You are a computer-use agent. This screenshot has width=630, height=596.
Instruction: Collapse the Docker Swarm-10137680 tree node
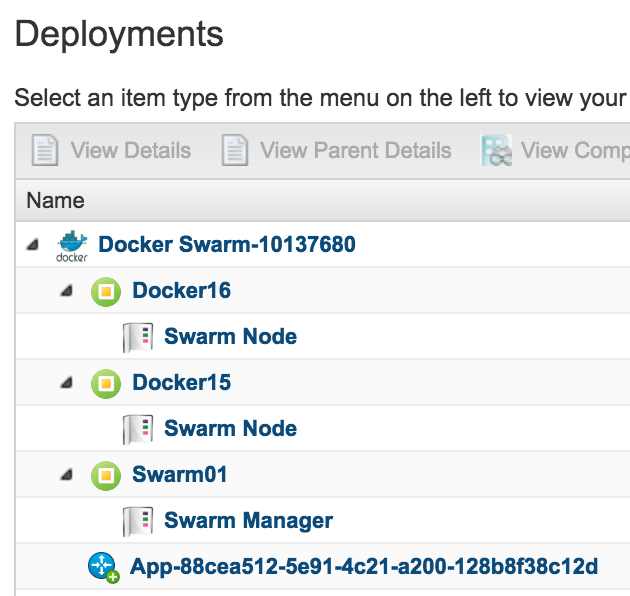tap(34, 245)
